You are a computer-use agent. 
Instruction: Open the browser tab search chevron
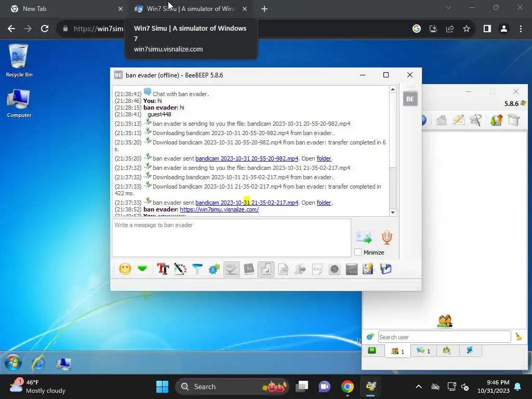(448, 7)
